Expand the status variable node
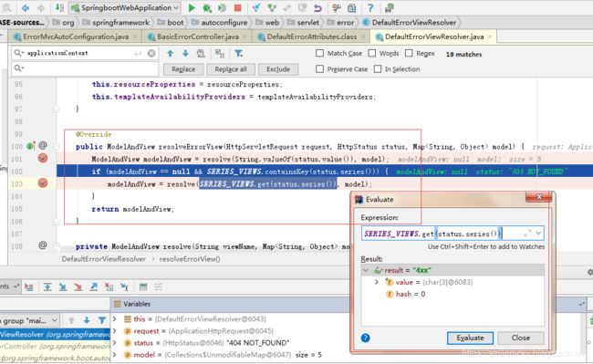This screenshot has height=364, width=593. pos(115,342)
